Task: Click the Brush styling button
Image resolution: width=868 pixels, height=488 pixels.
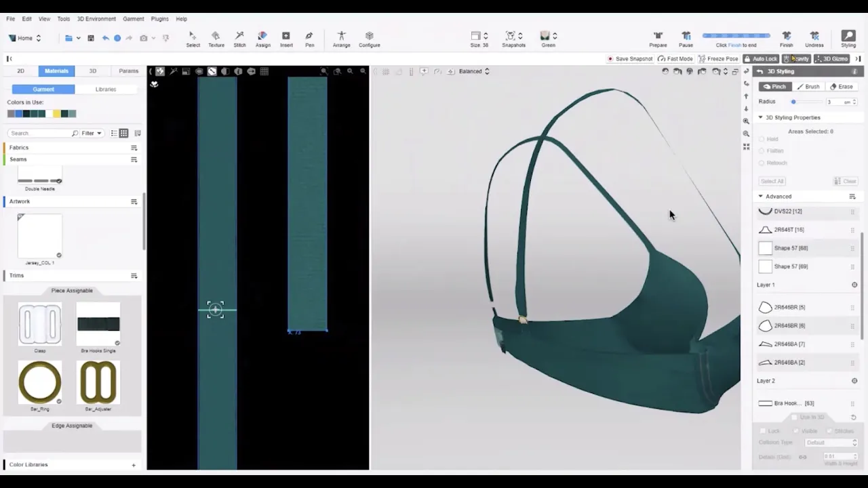Action: 808,87
